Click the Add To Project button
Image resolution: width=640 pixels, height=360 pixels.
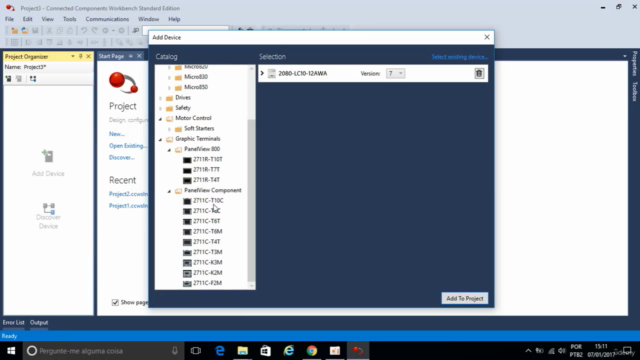pos(464,298)
